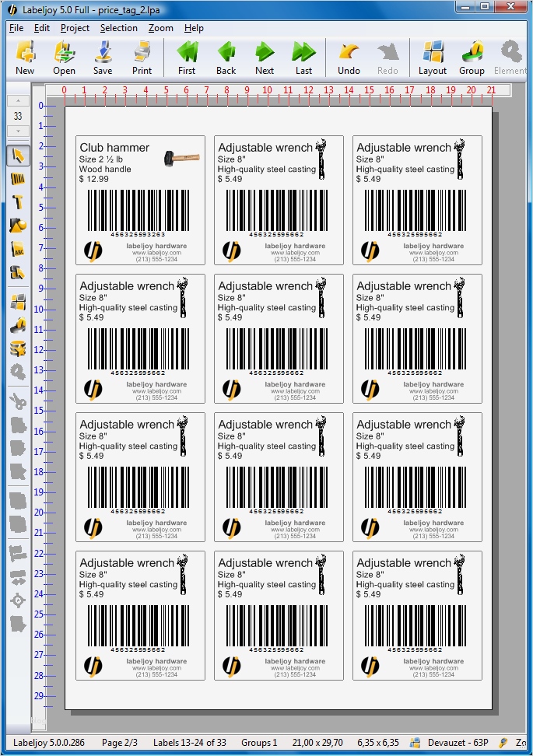
Task: Click the multi-selection pointer tool
Action: coord(19,273)
